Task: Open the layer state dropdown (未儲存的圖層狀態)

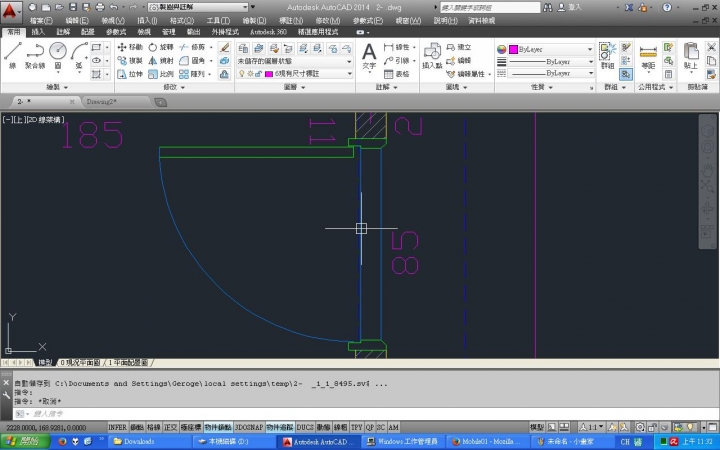Action: 295,61
